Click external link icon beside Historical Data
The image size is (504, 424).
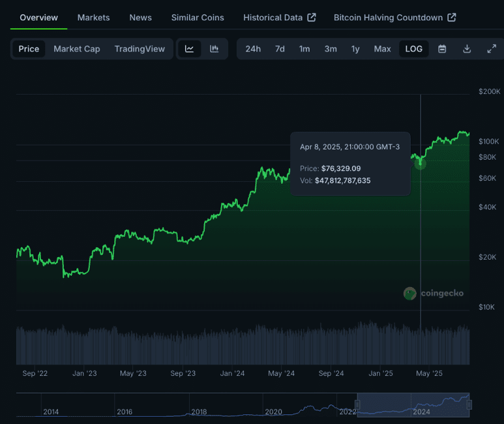pyautogui.click(x=312, y=18)
